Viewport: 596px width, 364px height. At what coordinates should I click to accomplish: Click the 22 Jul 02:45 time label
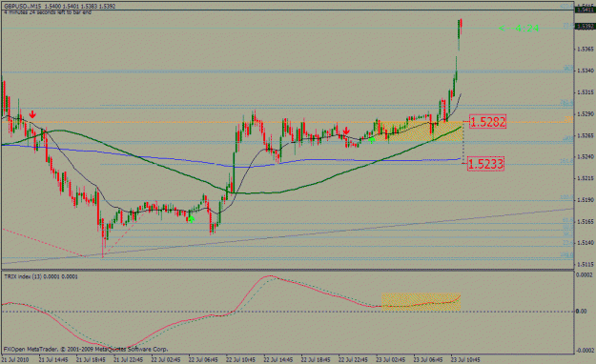pos(166,359)
